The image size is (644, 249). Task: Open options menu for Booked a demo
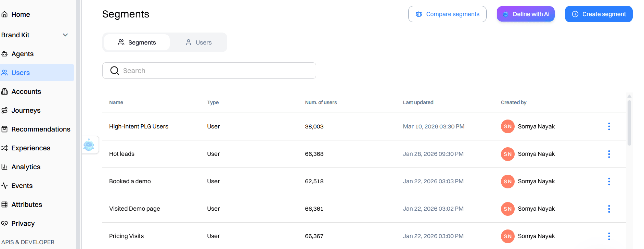click(x=609, y=181)
